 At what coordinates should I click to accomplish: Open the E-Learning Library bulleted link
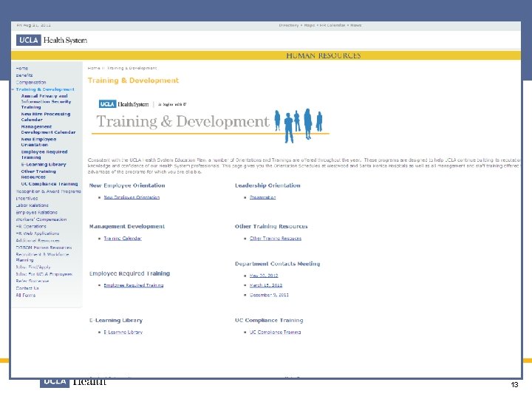pyautogui.click(x=123, y=332)
